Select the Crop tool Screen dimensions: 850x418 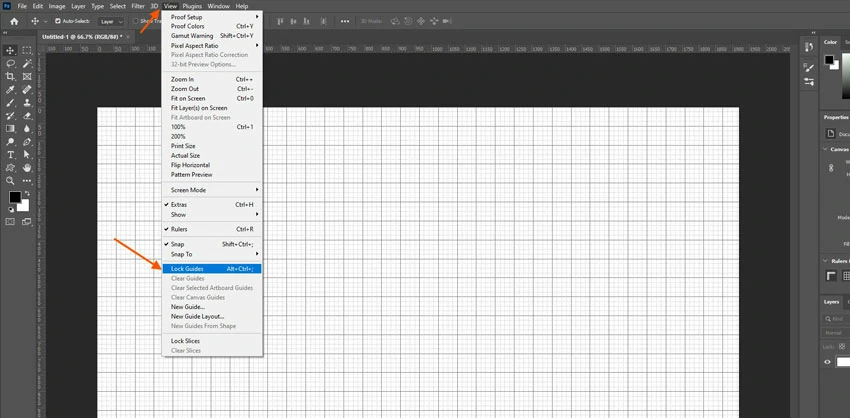pos(11,76)
